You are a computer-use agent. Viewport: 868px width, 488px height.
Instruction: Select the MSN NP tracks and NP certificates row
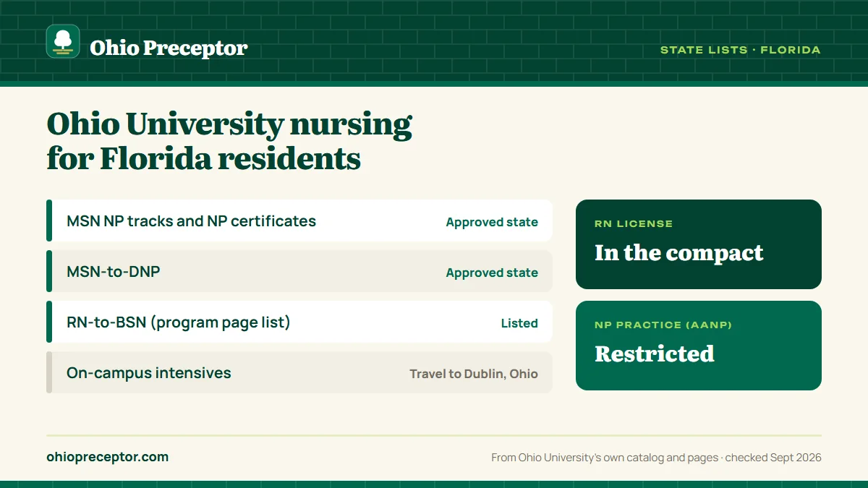coord(299,221)
